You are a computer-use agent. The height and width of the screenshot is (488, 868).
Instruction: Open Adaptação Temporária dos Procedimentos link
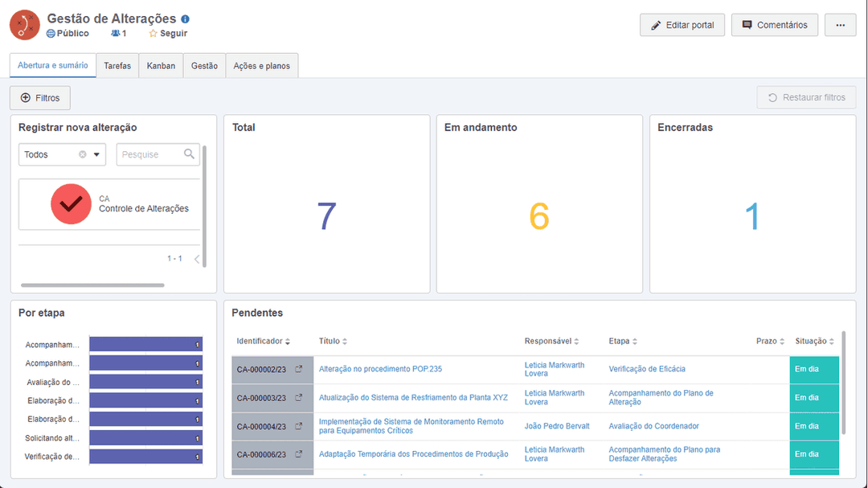tap(414, 453)
